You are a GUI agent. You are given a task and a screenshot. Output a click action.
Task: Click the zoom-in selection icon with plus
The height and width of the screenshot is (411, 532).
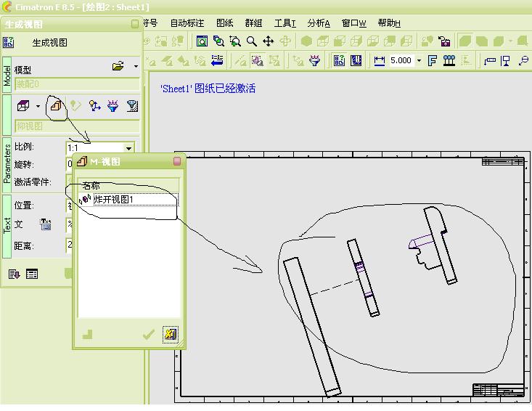click(234, 41)
